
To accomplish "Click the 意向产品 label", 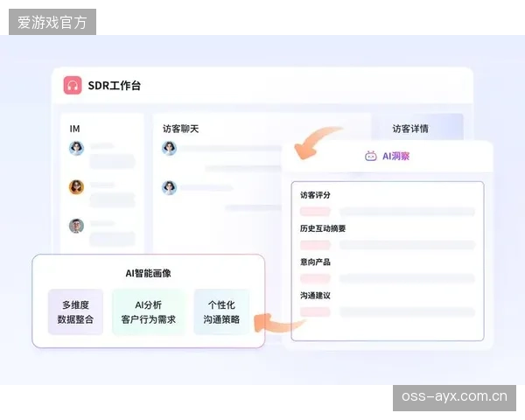I will pyautogui.click(x=315, y=262).
